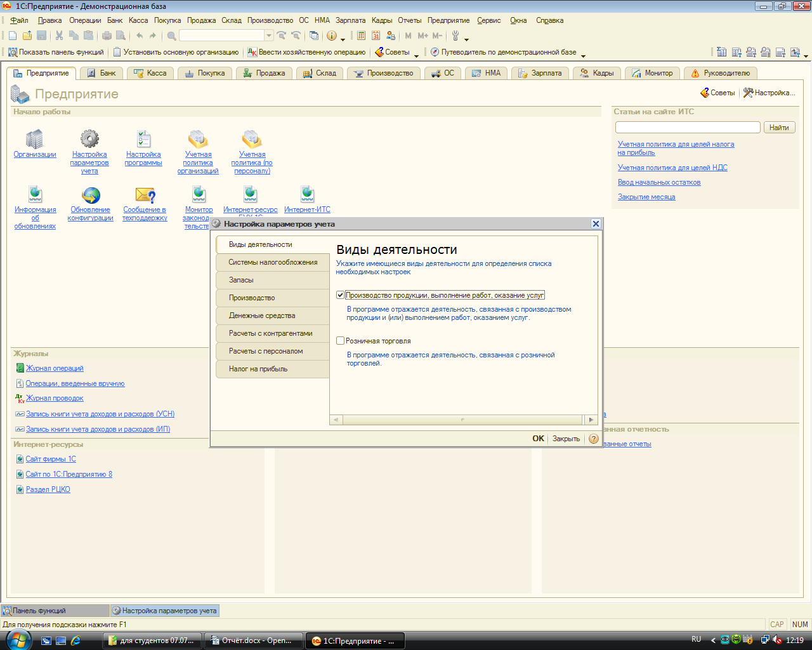
Task: Click OK in Настройка параметров учета
Action: coord(538,439)
